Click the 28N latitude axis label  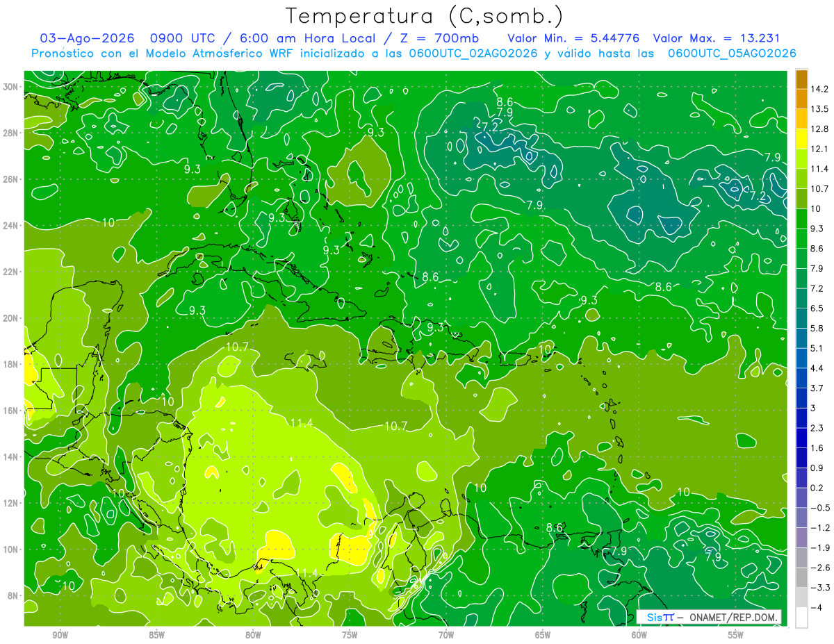(x=11, y=133)
